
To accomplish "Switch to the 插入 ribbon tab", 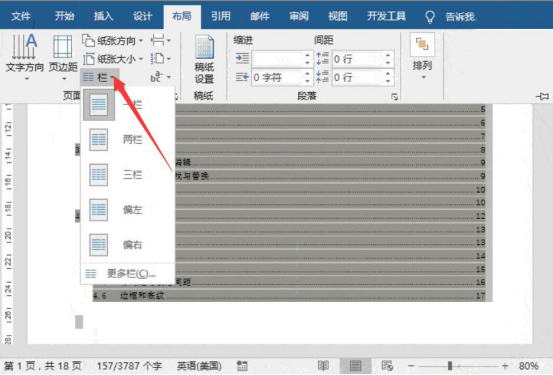I will pyautogui.click(x=103, y=16).
